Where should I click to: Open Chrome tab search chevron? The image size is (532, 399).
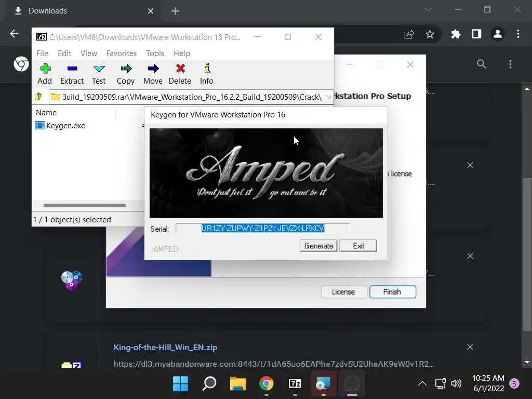coord(429,10)
